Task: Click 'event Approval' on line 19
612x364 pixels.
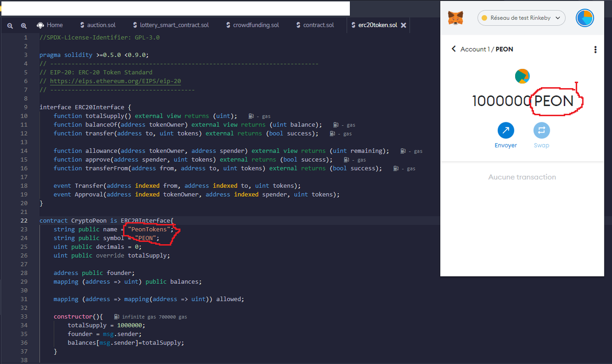Action: tap(79, 194)
